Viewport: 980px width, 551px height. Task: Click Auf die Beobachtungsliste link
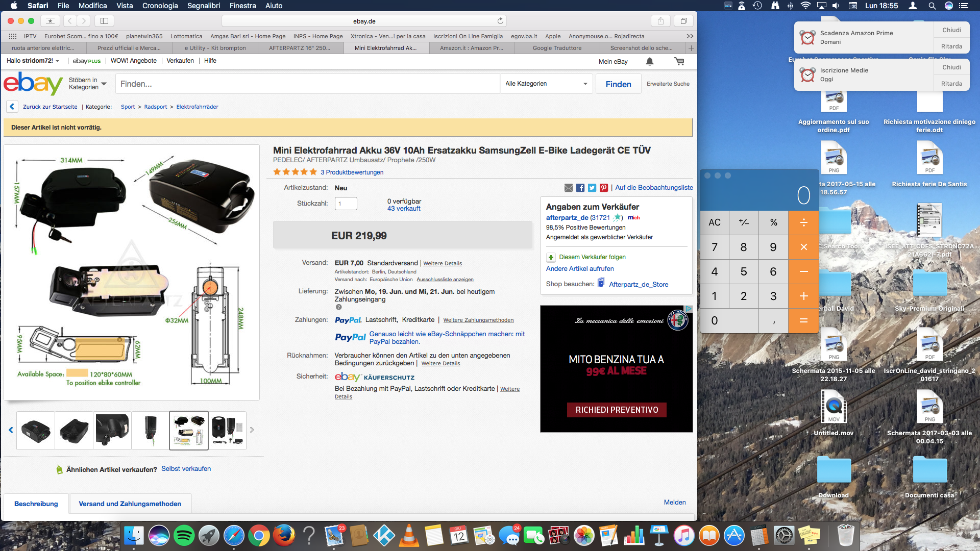point(654,188)
